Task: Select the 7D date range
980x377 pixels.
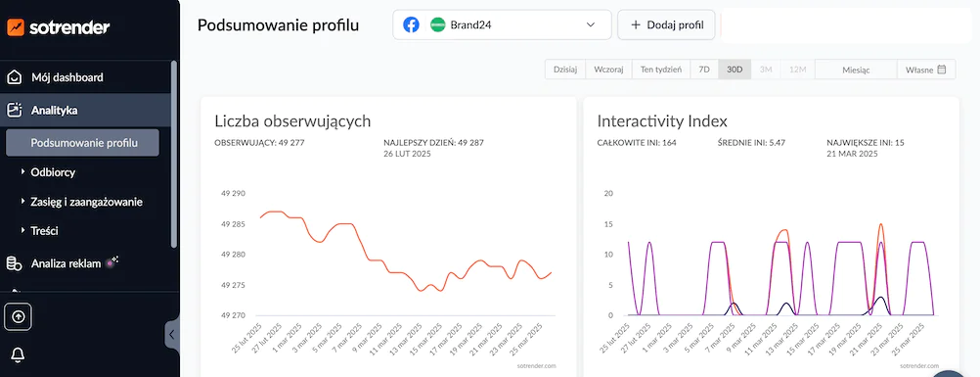Action: (704, 70)
